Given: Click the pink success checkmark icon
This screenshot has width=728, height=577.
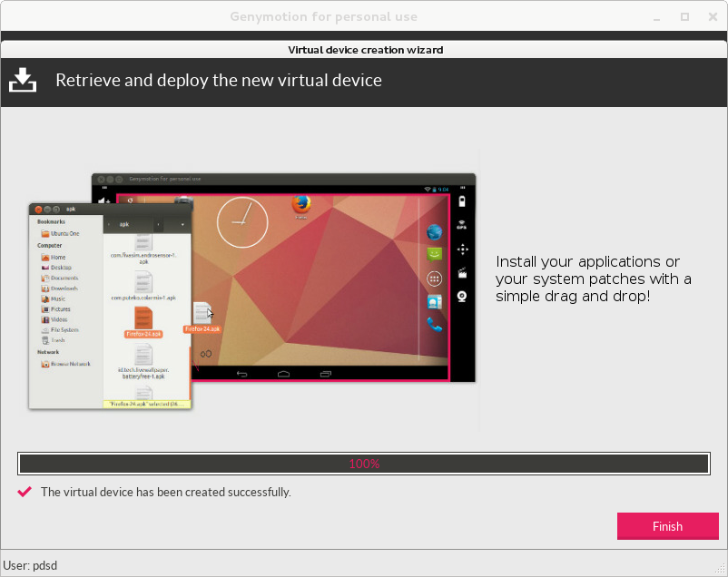Looking at the screenshot, I should pos(25,492).
